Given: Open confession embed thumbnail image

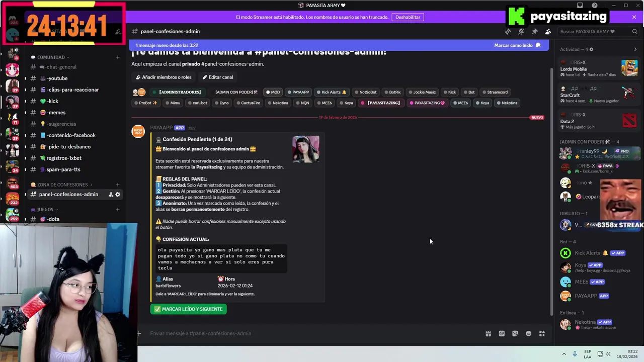Looking at the screenshot, I should click(305, 149).
